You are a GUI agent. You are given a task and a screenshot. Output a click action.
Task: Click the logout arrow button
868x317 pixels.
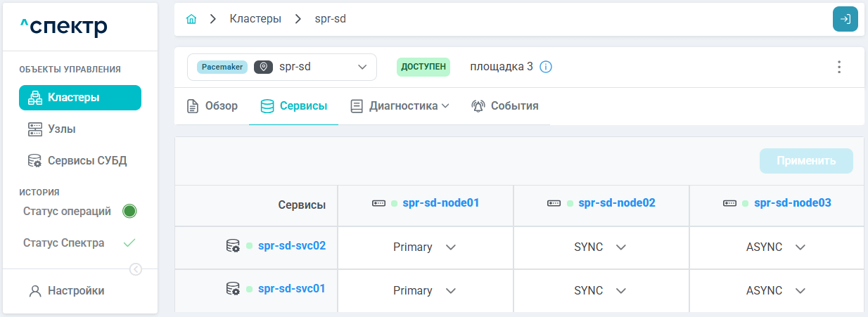845,19
